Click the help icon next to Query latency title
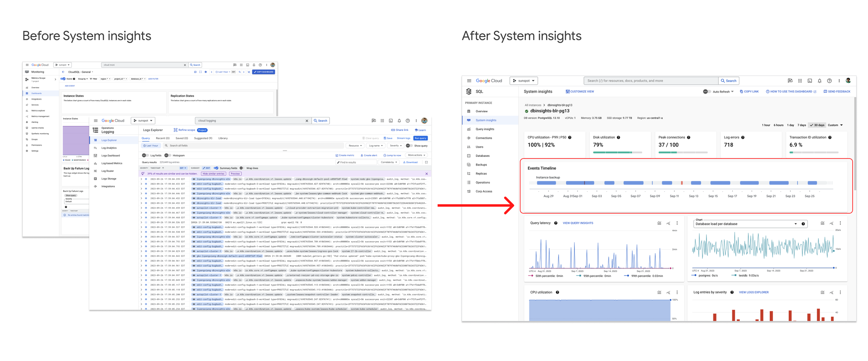The width and height of the screenshot is (868, 361). [556, 223]
